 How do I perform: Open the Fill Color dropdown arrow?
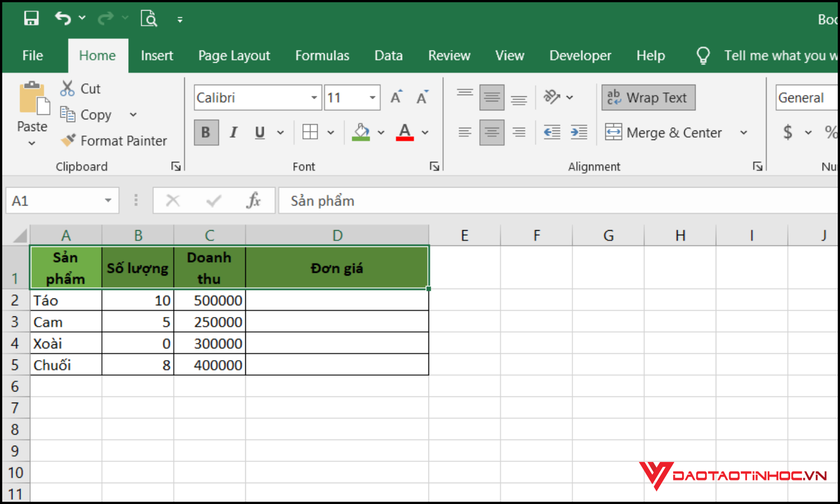[x=381, y=132]
